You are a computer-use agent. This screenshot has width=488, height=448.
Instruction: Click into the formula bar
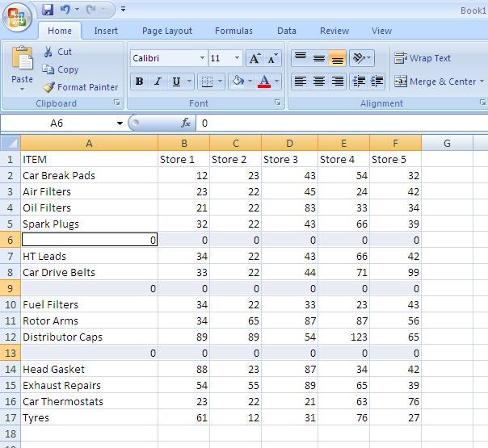tap(343, 124)
